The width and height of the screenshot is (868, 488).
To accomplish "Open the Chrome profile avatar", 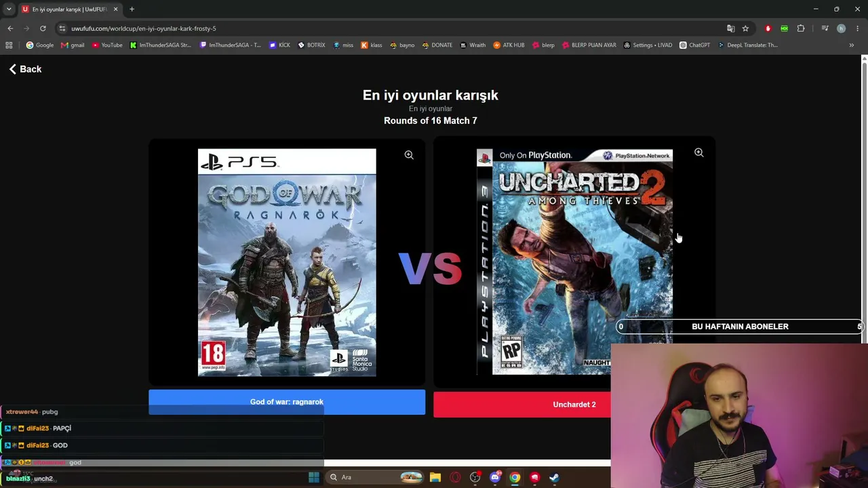I will pyautogui.click(x=841, y=28).
